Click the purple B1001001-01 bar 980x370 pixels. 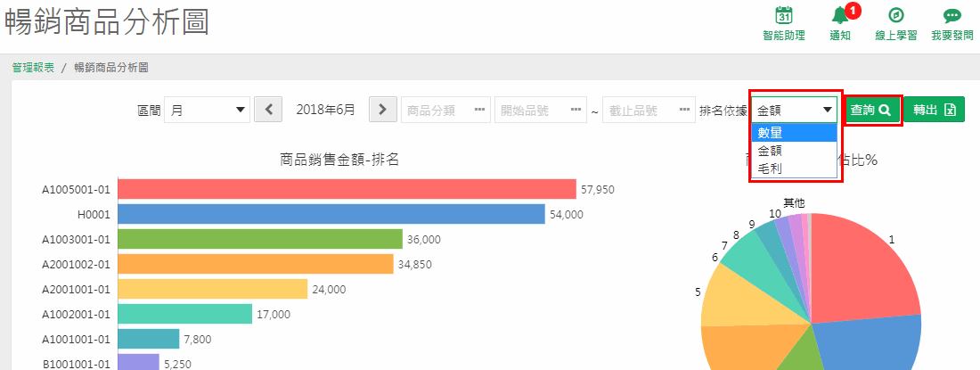[x=139, y=364]
